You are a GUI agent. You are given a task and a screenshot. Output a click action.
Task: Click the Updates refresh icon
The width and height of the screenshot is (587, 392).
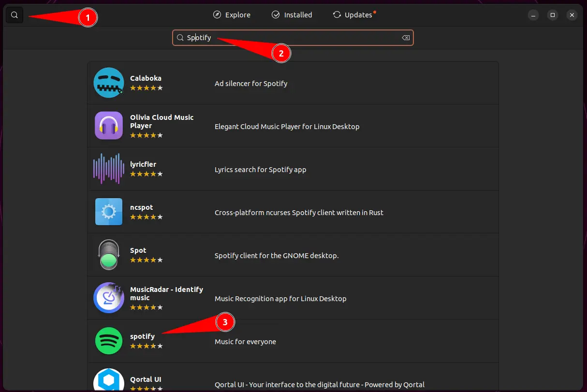coord(337,15)
